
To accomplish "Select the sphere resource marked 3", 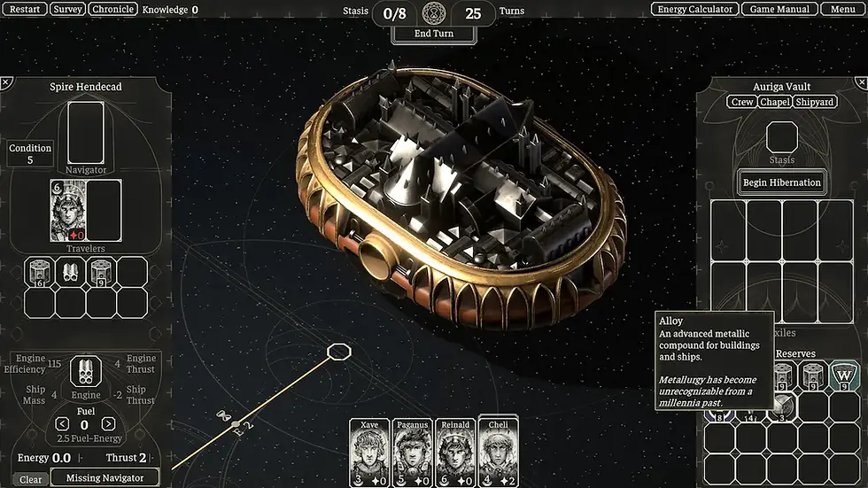I will coord(783,407).
